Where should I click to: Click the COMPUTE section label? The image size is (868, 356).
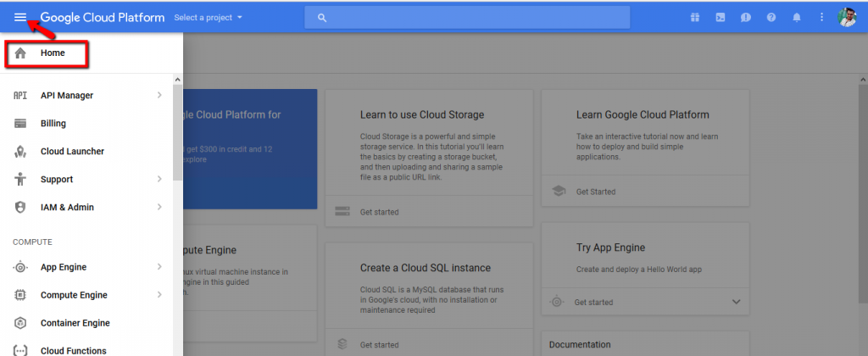pos(33,242)
